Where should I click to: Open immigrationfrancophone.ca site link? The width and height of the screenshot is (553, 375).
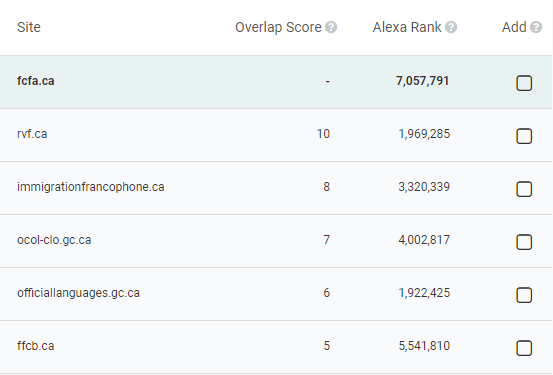pos(91,187)
